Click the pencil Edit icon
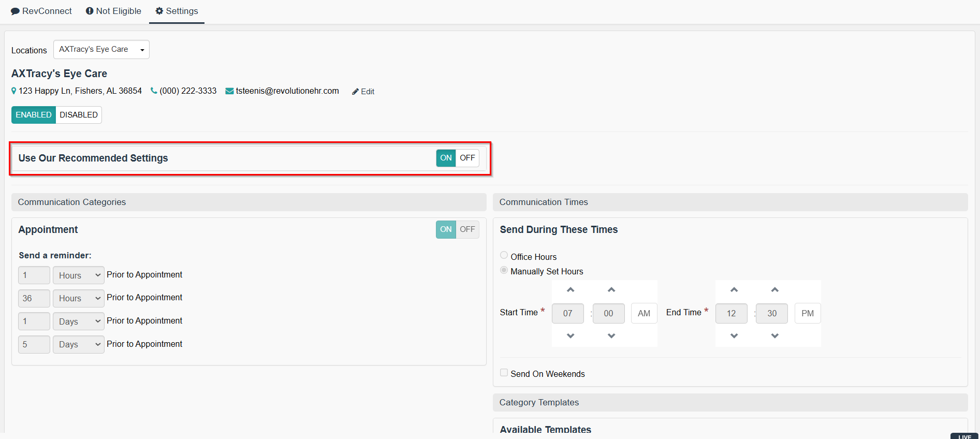The image size is (980, 439). [355, 92]
